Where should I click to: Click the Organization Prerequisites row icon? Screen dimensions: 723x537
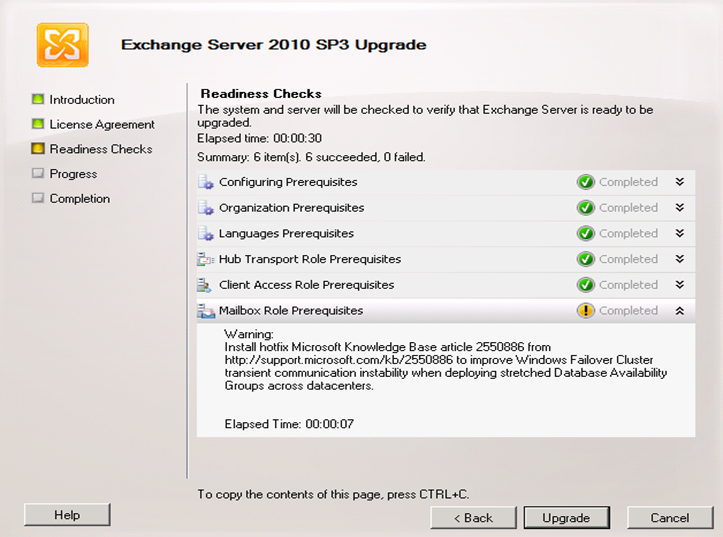[x=206, y=208]
